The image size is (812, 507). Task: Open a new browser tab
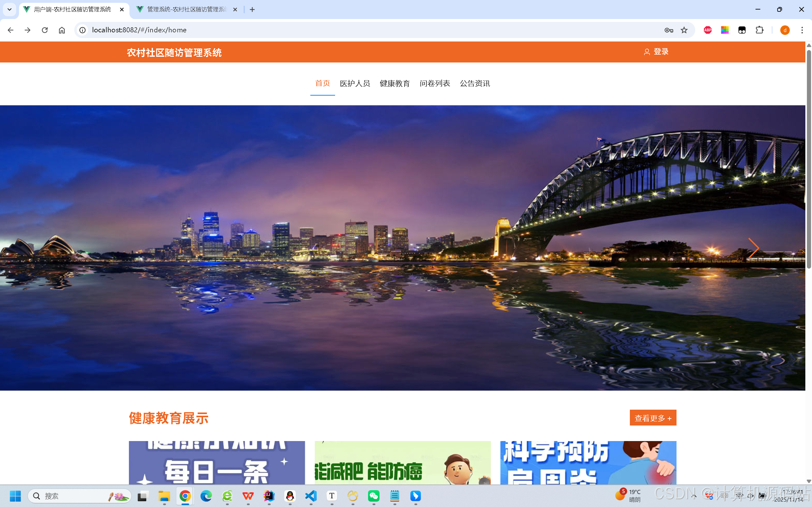pos(252,10)
